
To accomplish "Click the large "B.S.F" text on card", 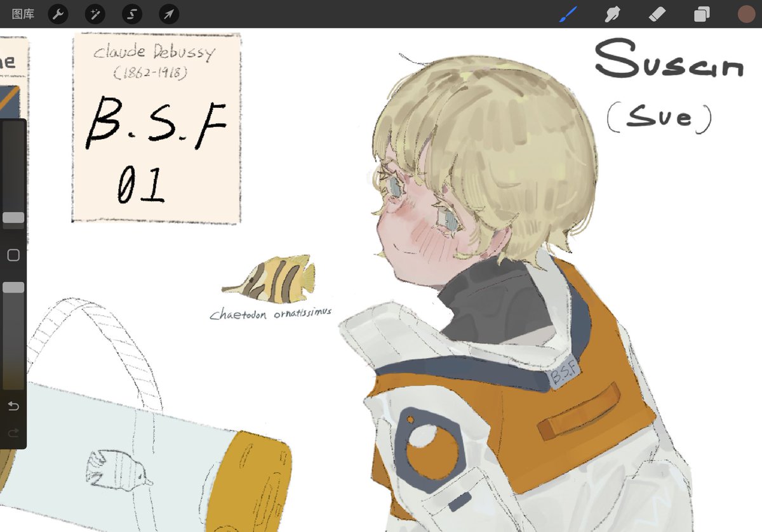I will pos(156,122).
